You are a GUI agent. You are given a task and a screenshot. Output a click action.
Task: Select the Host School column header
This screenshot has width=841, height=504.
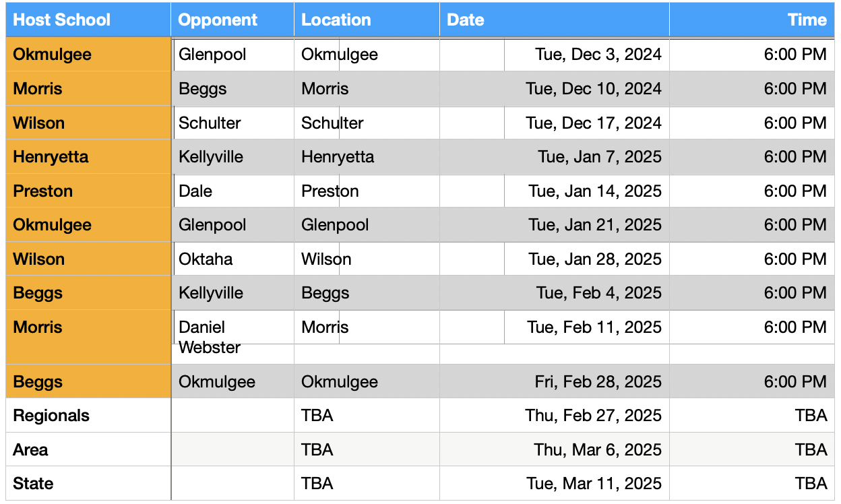pyautogui.click(x=88, y=20)
